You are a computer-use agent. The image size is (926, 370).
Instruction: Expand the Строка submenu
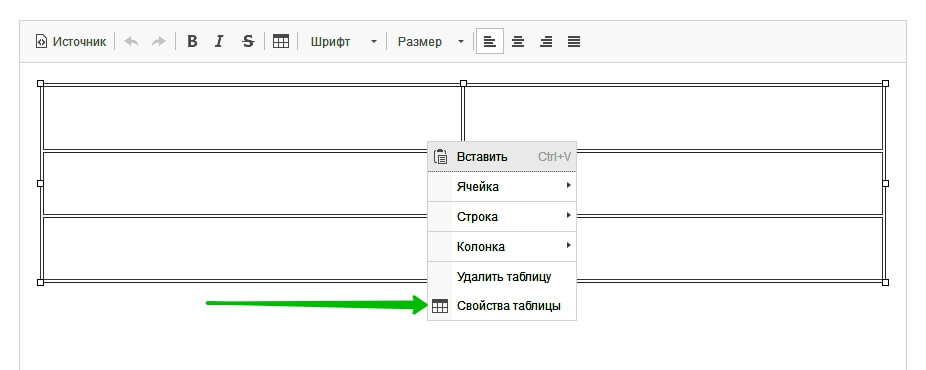tap(502, 217)
